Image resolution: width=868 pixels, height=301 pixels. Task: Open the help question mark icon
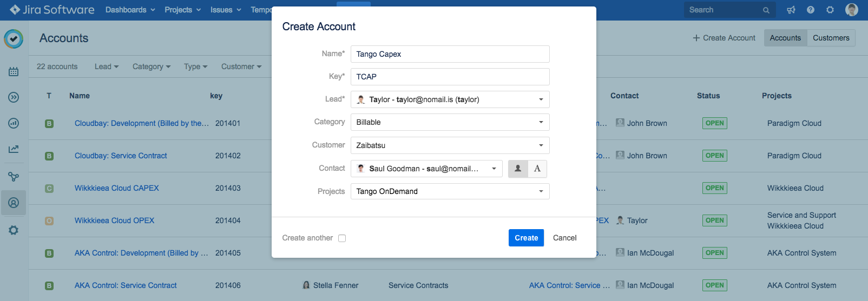[810, 10]
